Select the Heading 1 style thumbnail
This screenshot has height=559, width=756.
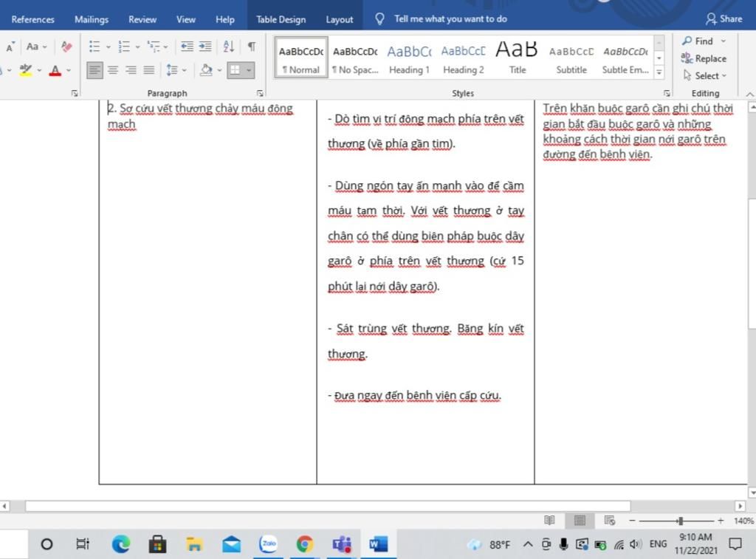pos(409,59)
